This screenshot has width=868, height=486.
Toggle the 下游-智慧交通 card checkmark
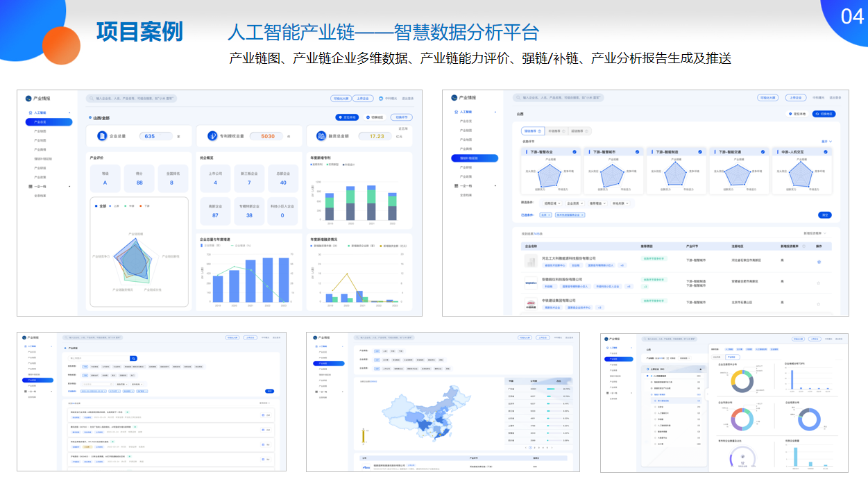763,151
